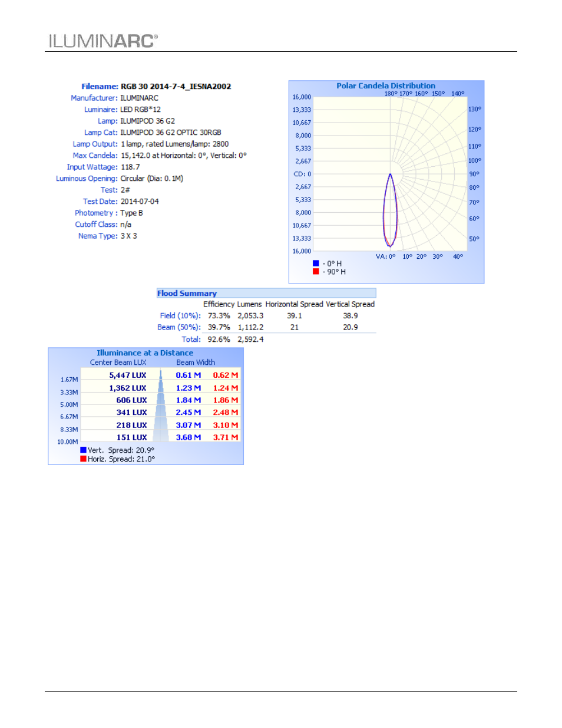Viewport: 562px width, 728px height.
Task: Click the blue 0° H legend swatch
Action: (316, 263)
